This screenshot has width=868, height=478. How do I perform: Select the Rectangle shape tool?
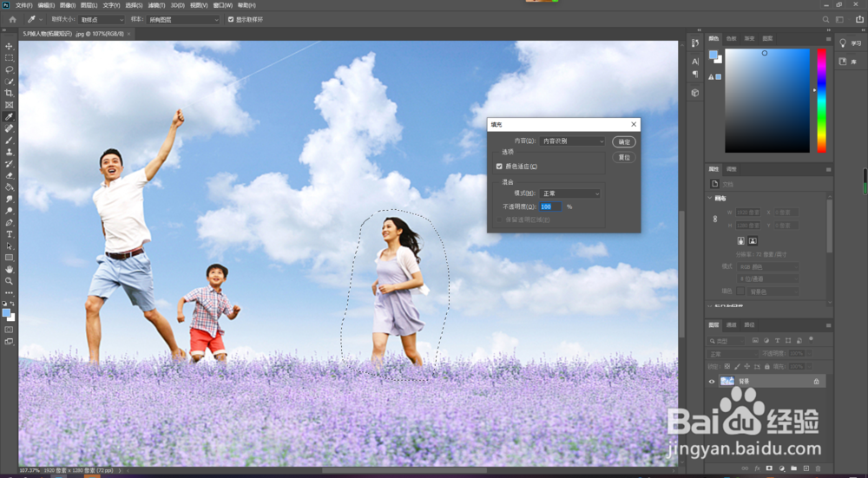9,258
